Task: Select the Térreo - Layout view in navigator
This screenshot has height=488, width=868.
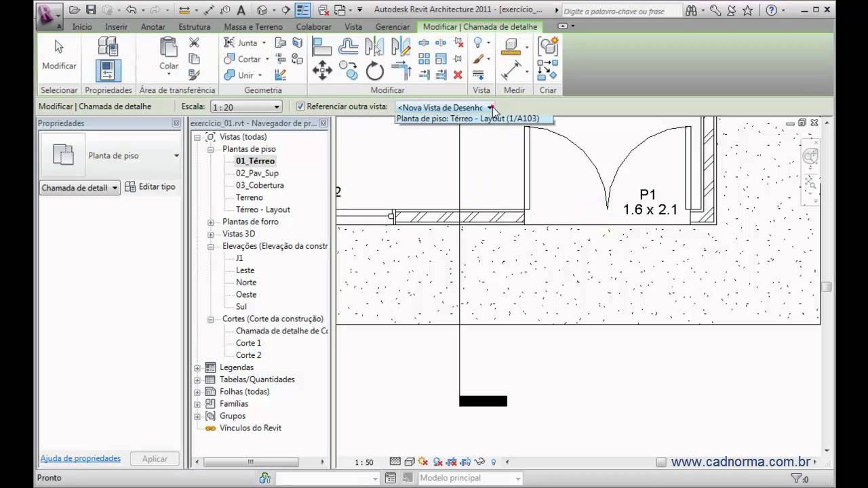Action: coord(262,210)
